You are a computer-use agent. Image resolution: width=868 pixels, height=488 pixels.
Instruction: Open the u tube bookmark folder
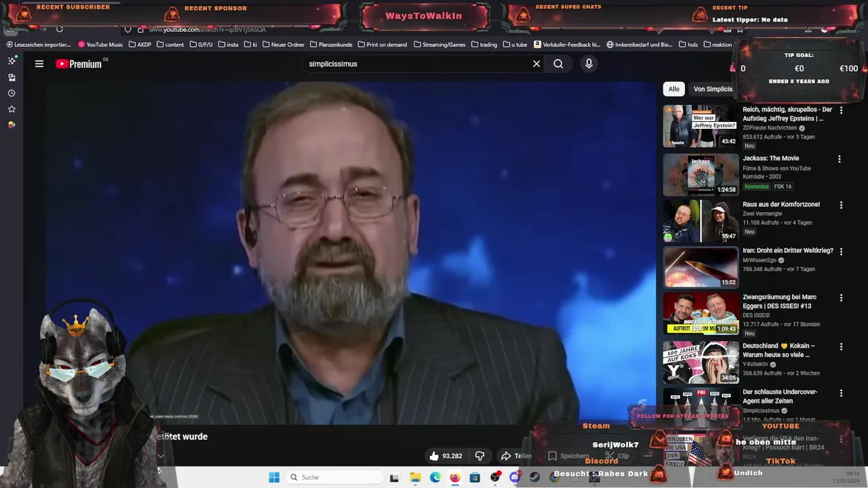click(x=515, y=45)
